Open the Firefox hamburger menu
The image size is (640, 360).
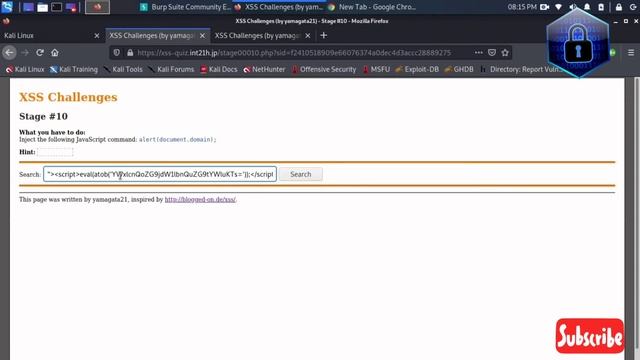click(x=631, y=53)
